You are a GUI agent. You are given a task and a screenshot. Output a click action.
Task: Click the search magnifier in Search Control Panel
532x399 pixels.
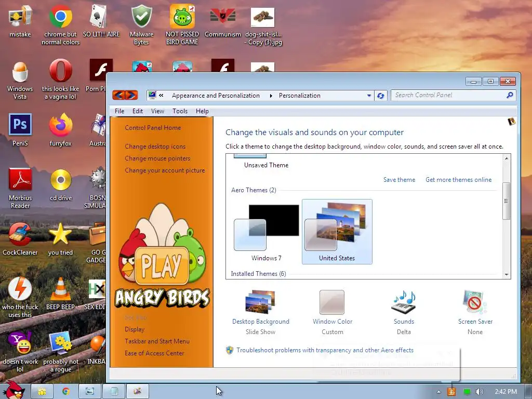click(509, 95)
